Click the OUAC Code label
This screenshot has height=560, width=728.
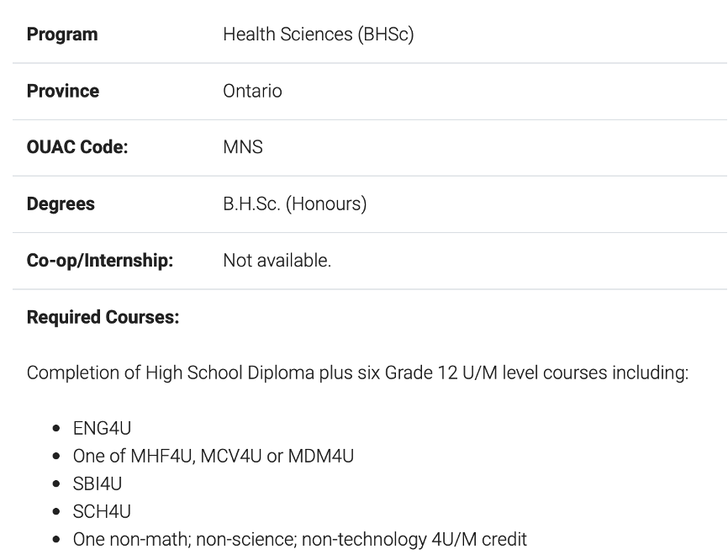click(x=77, y=147)
